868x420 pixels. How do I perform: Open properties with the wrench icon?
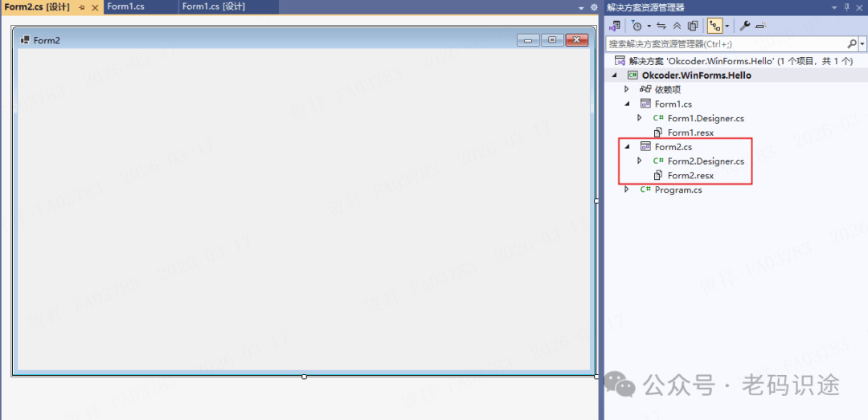[744, 26]
